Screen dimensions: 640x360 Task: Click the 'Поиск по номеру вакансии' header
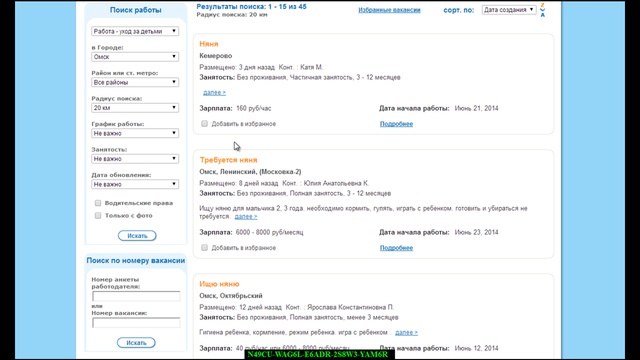(x=136, y=260)
